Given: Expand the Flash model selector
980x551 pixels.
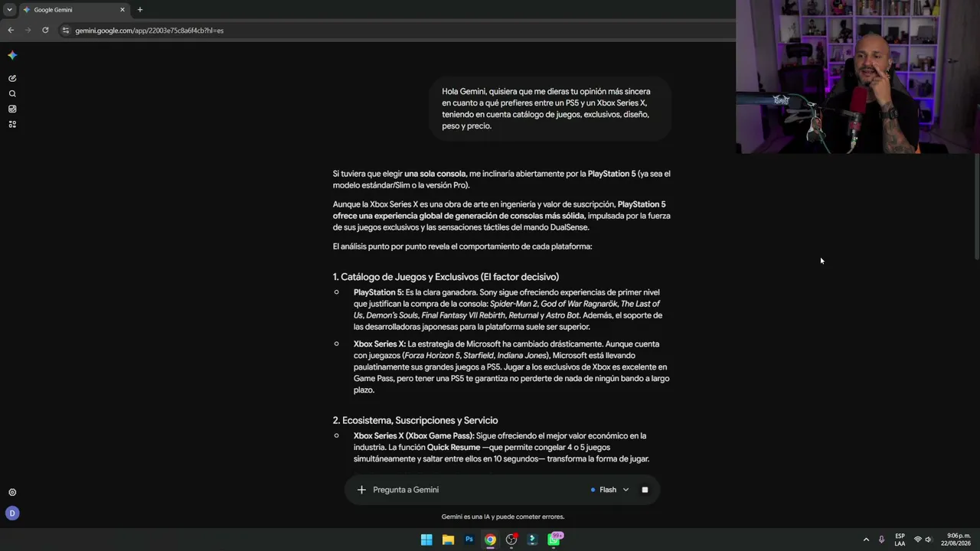Looking at the screenshot, I should (609, 490).
